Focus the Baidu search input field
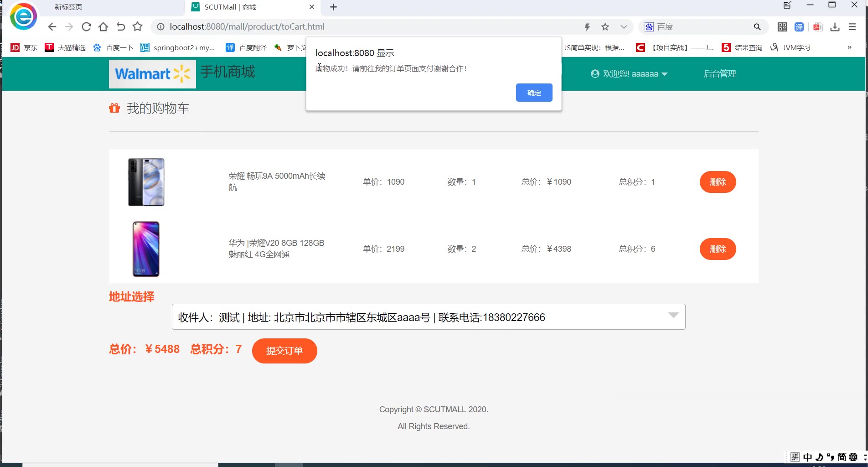Screen dimensions: 868x467 tap(702, 27)
